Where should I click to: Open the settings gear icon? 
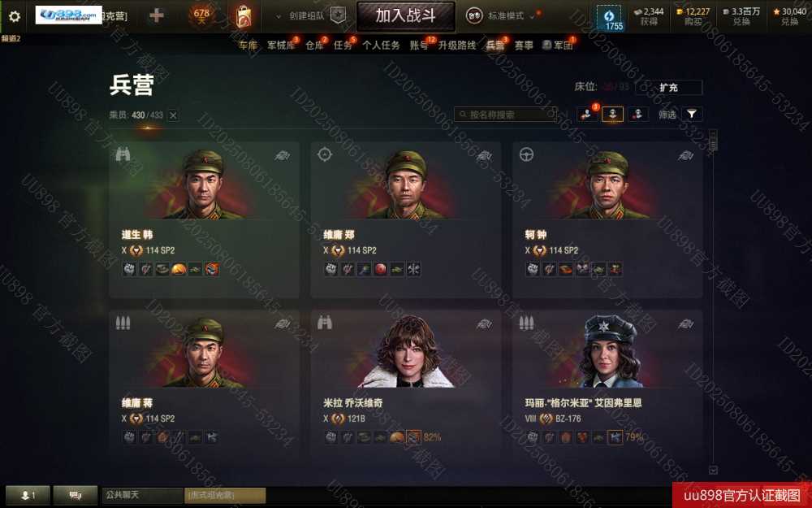point(15,16)
